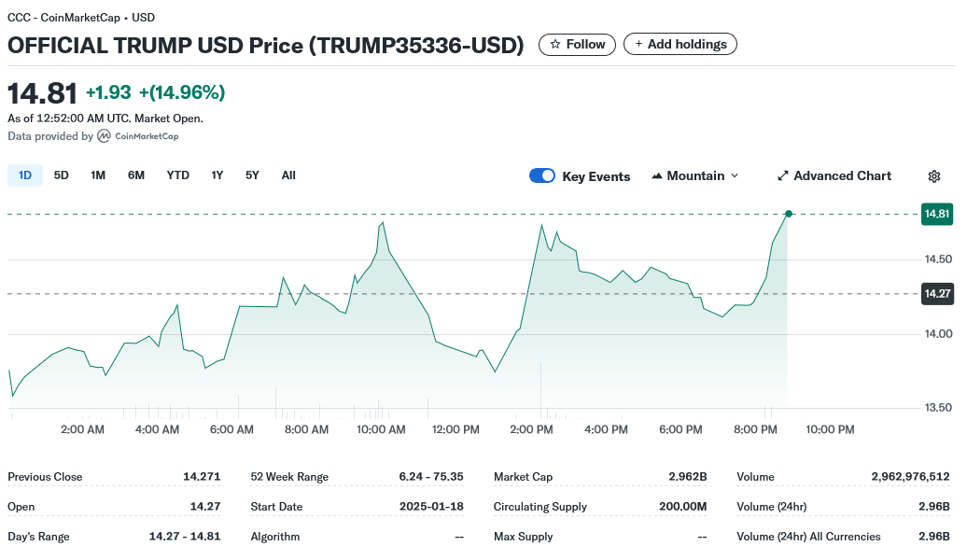Toggle the Key Events switch
Viewport: 967px width, 560px height.
click(x=542, y=175)
